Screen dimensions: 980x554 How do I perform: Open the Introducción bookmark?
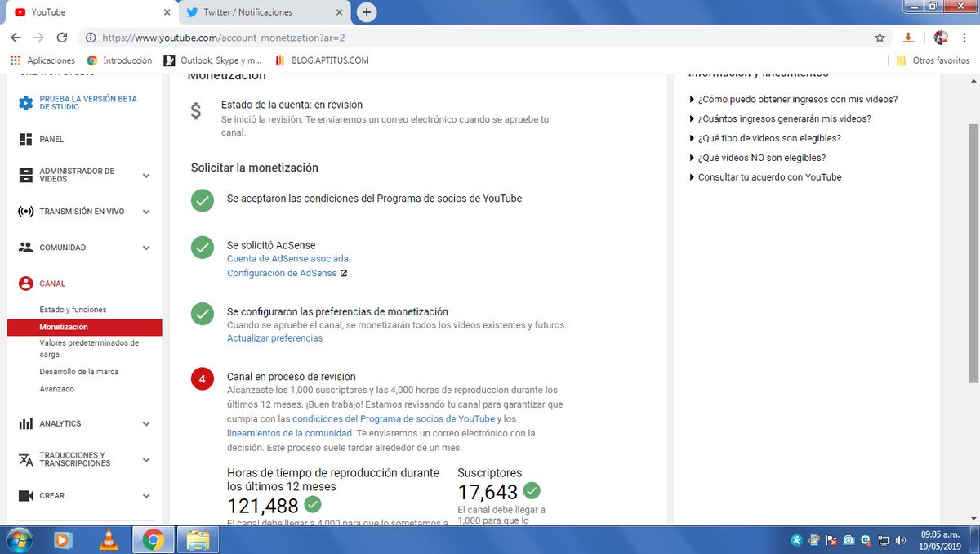(x=119, y=60)
